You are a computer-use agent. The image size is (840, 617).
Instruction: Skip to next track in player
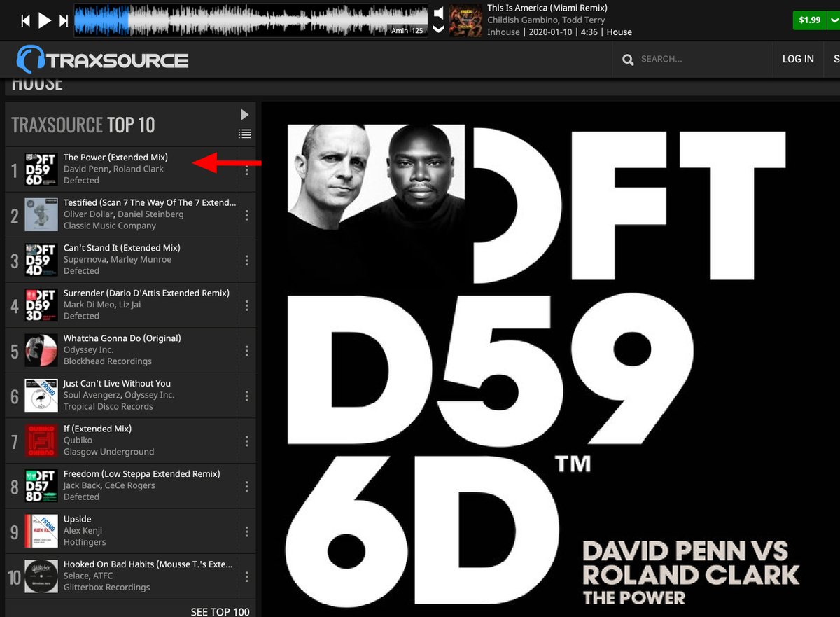[x=64, y=21]
